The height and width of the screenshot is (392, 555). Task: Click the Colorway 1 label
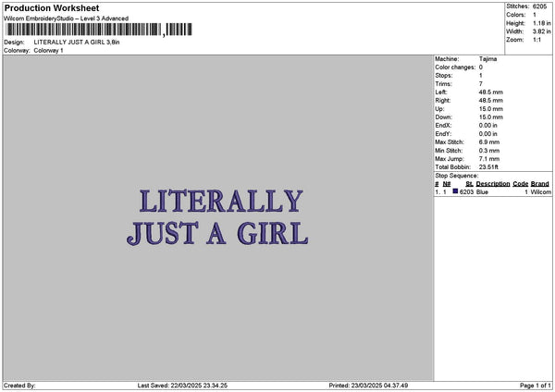pos(48,50)
